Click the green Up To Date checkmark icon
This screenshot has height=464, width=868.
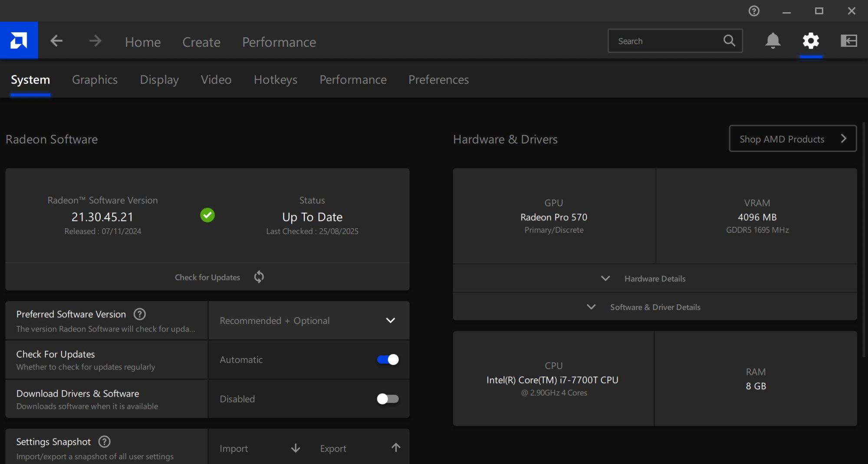207,215
